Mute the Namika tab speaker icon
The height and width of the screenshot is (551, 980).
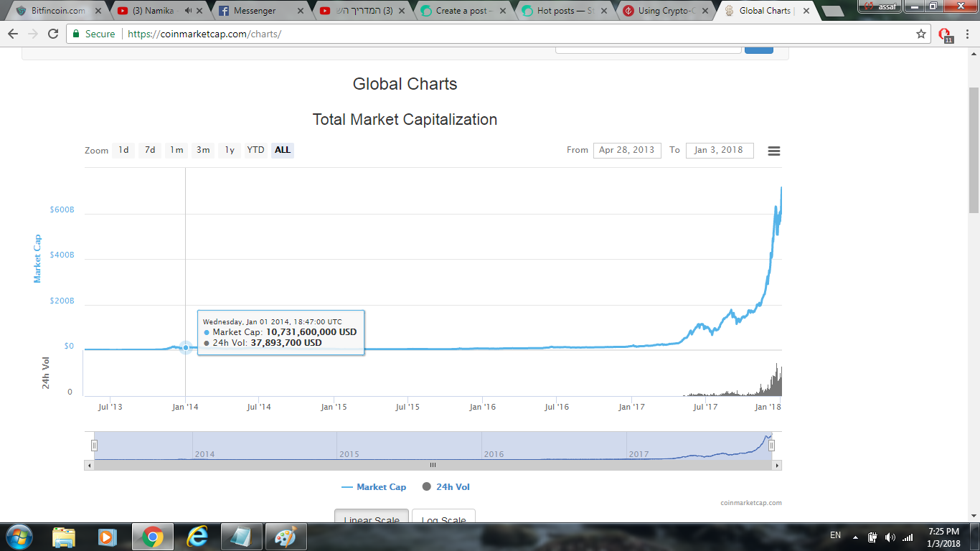[x=189, y=11]
